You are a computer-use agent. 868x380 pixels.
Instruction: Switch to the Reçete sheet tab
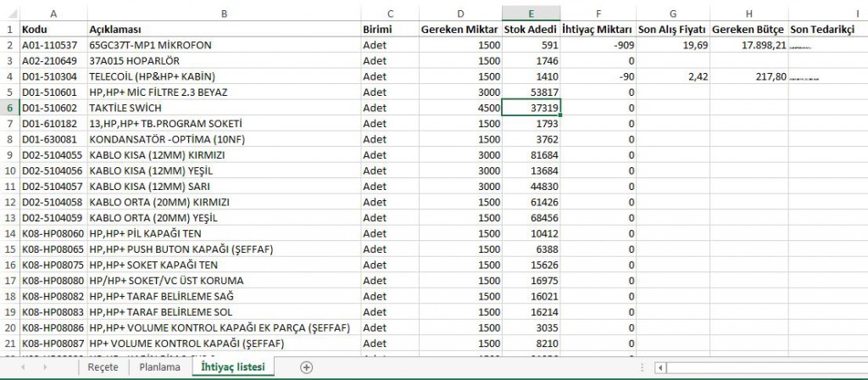[103, 367]
